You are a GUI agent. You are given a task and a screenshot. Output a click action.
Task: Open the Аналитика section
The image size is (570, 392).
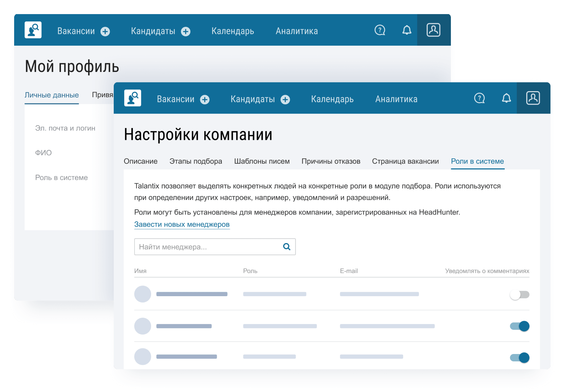[x=396, y=99]
